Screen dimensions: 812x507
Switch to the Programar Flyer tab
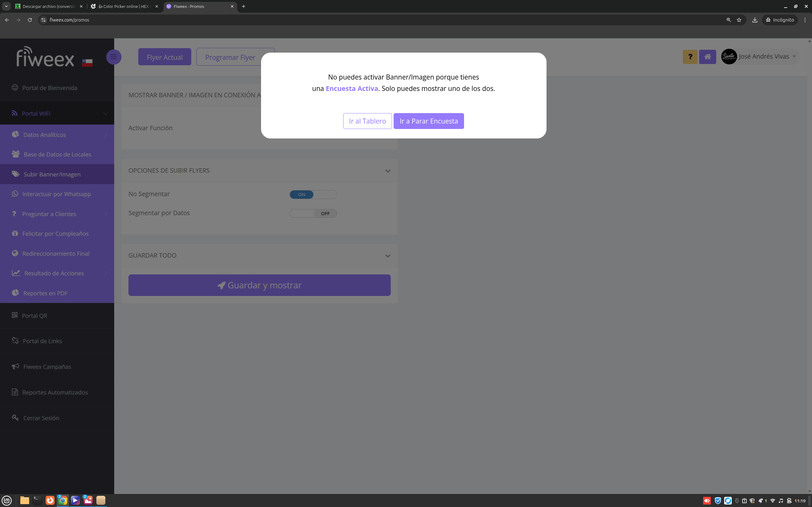pyautogui.click(x=230, y=57)
